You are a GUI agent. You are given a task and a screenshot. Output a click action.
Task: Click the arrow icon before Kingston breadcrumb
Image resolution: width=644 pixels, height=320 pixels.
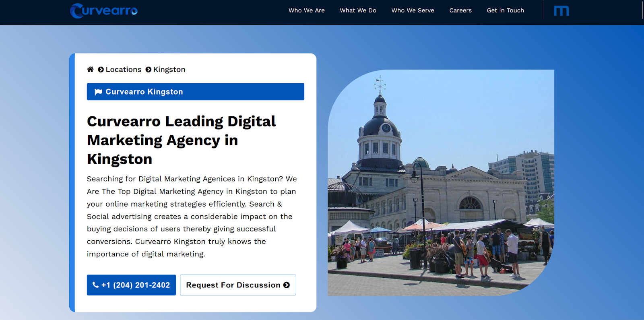[149, 70]
